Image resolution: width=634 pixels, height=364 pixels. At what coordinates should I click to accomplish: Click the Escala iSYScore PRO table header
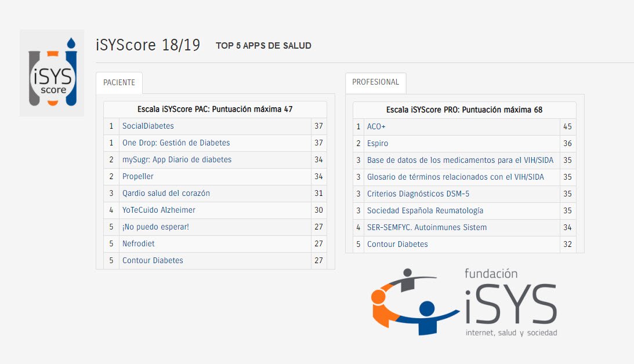tap(464, 110)
